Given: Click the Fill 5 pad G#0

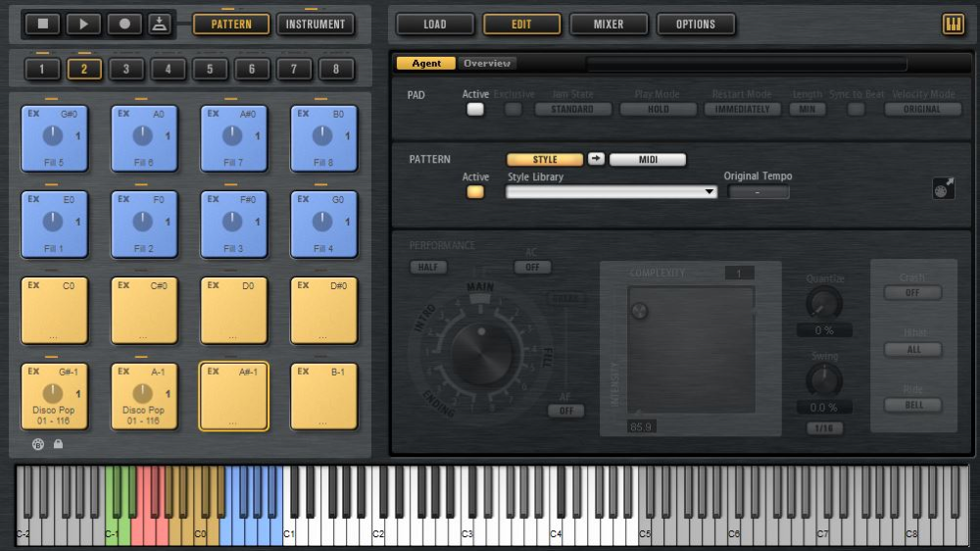Looking at the screenshot, I should tap(54, 138).
